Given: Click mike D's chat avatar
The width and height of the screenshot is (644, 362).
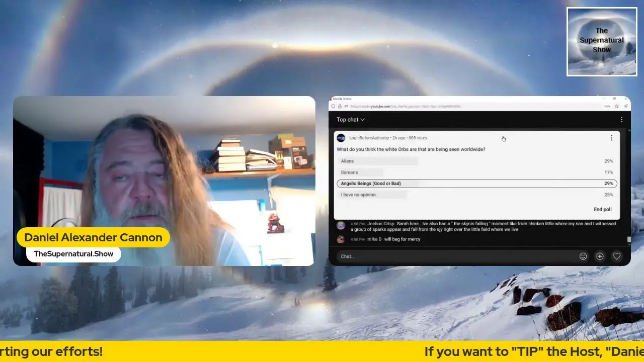Looking at the screenshot, I should 341,239.
